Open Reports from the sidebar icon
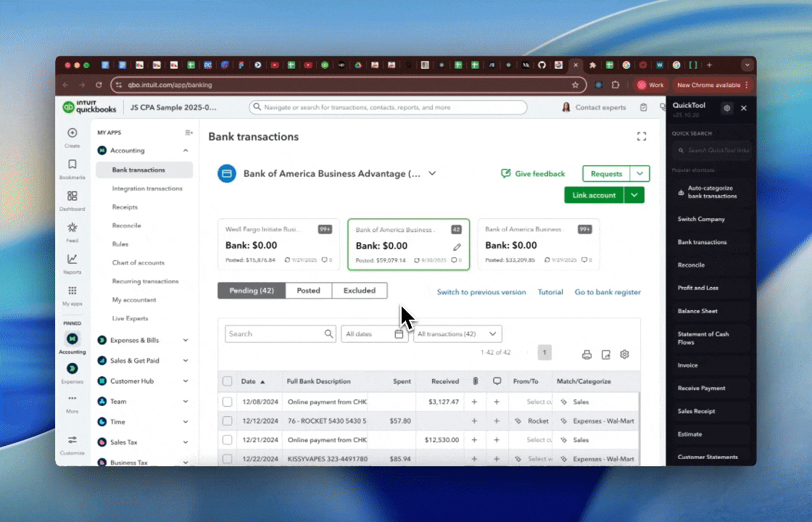This screenshot has height=522, width=812. (72, 260)
